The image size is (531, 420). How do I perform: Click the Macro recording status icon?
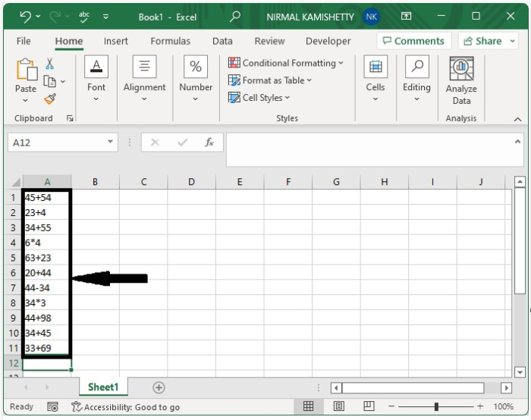click(x=52, y=406)
